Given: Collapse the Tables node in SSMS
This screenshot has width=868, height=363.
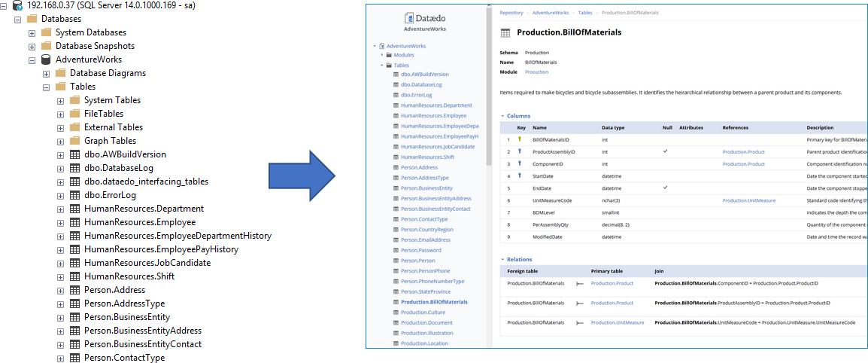Looking at the screenshot, I should (x=46, y=87).
